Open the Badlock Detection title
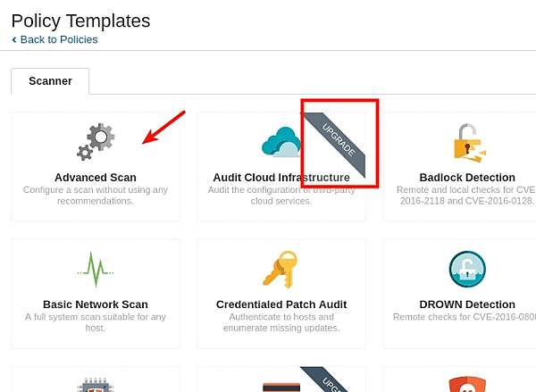 pyautogui.click(x=467, y=178)
